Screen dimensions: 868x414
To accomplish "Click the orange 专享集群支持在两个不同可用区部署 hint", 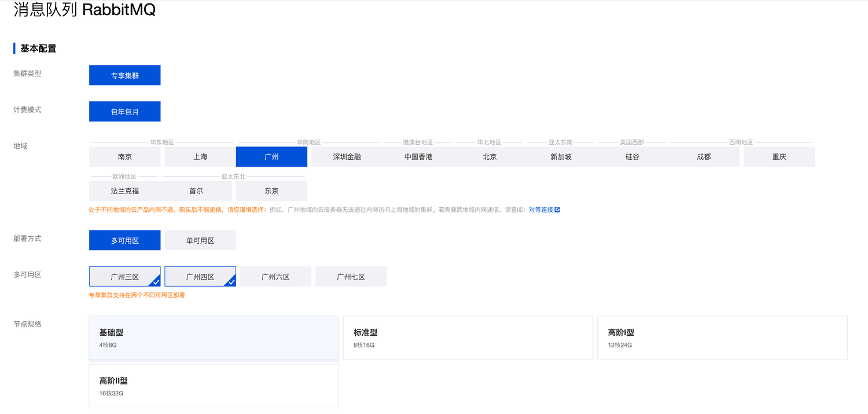I will tap(137, 295).
